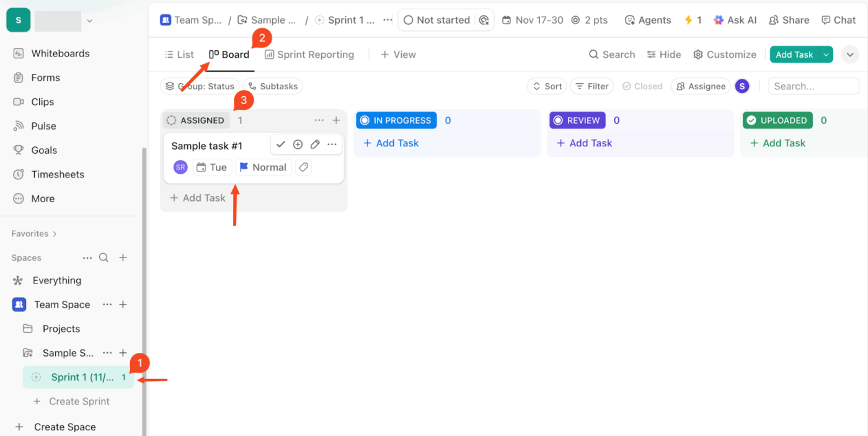This screenshot has width=868, height=436.
Task: Switch to the List tab
Action: 179,54
